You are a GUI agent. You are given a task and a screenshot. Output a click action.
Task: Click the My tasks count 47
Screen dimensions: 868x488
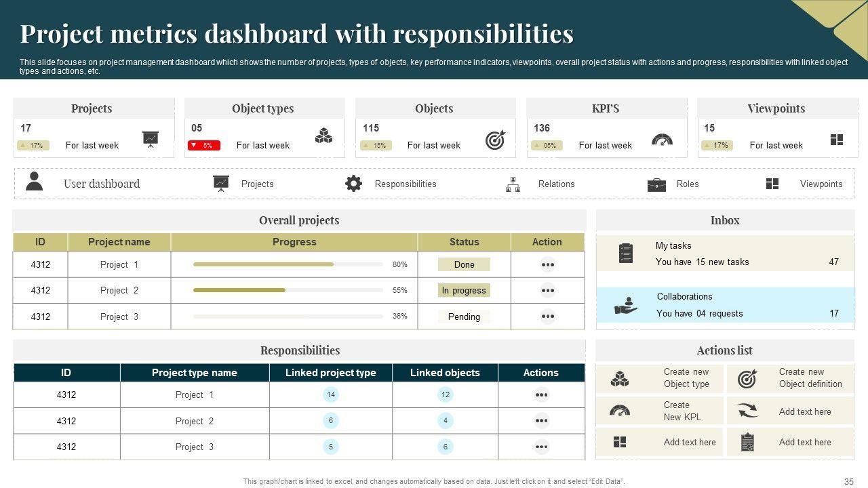tap(834, 262)
